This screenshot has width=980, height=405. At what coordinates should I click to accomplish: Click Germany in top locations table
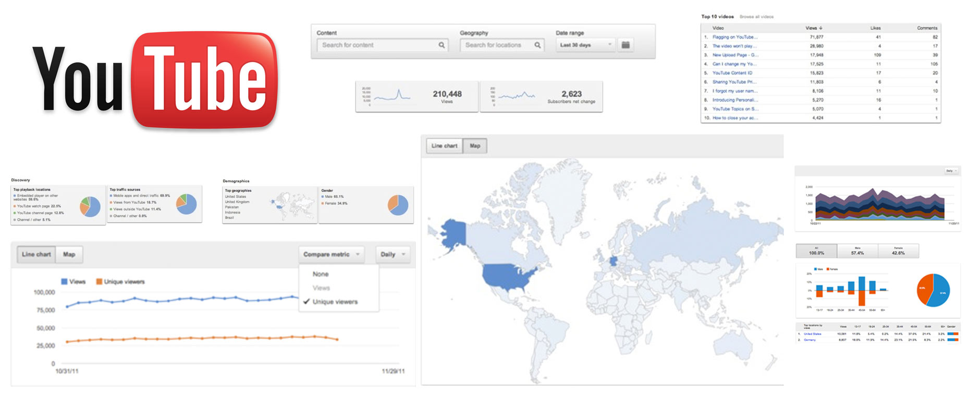coord(810,340)
